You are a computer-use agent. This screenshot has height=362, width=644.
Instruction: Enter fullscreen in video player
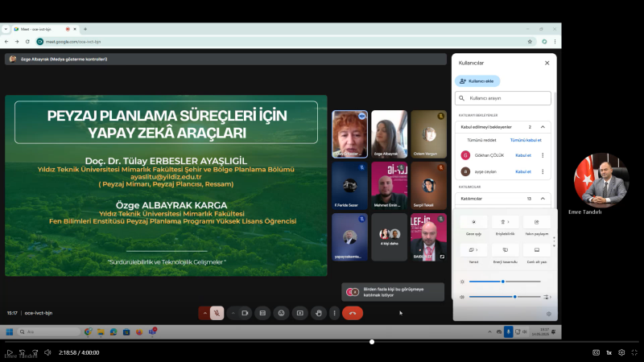tap(634, 352)
